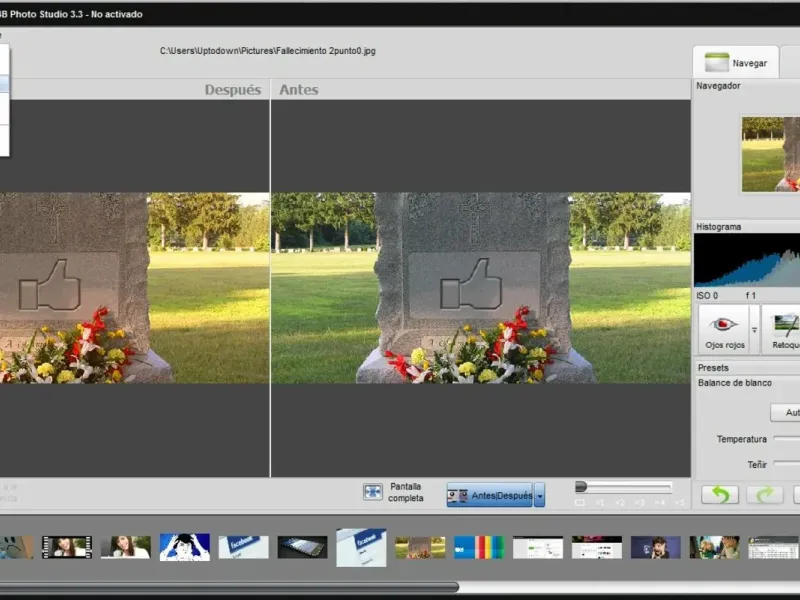Click the colorful stripes thumbnail
The height and width of the screenshot is (600, 800).
(479, 547)
